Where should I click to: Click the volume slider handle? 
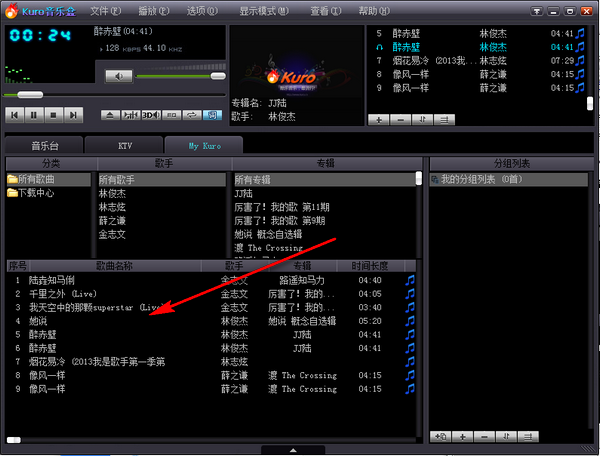click(218, 76)
